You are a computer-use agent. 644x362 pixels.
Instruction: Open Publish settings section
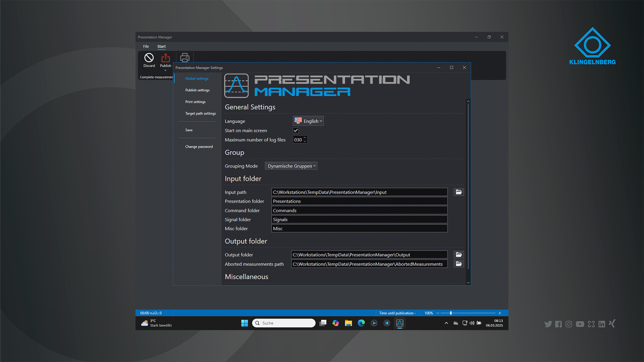[x=198, y=90]
